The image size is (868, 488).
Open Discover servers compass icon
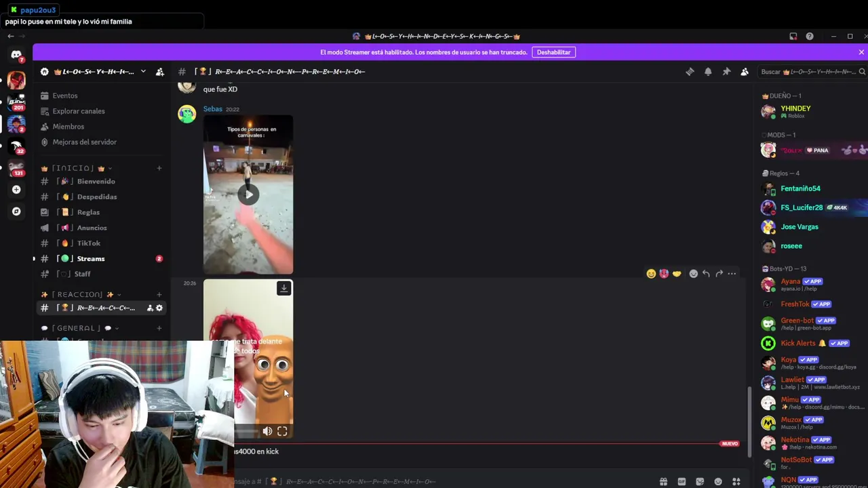16,211
